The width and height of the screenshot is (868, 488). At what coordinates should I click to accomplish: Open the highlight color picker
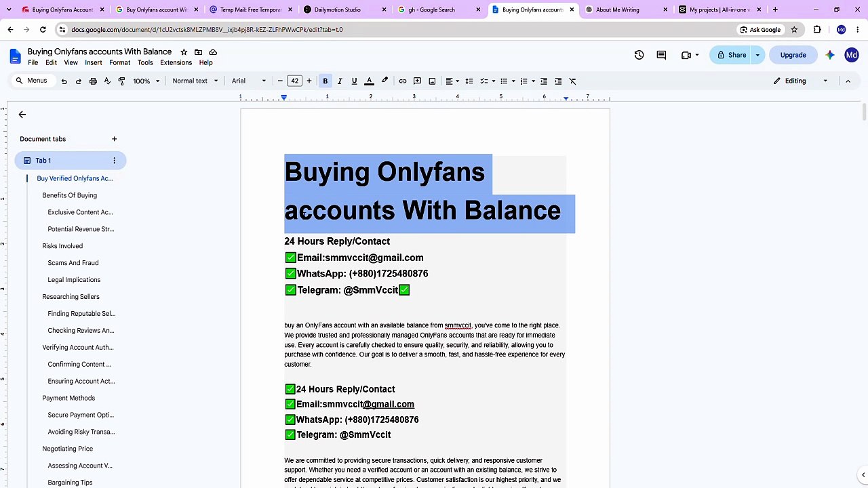tap(384, 81)
